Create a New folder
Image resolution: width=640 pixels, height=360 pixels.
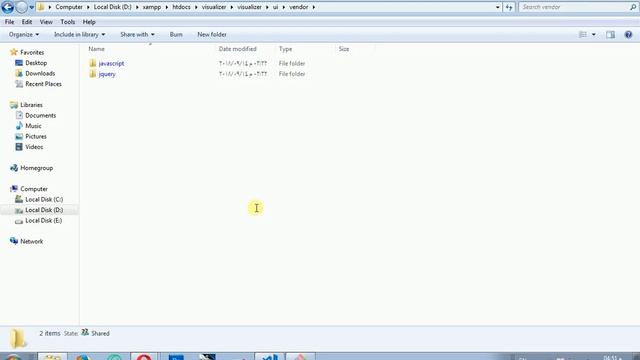(x=212, y=35)
